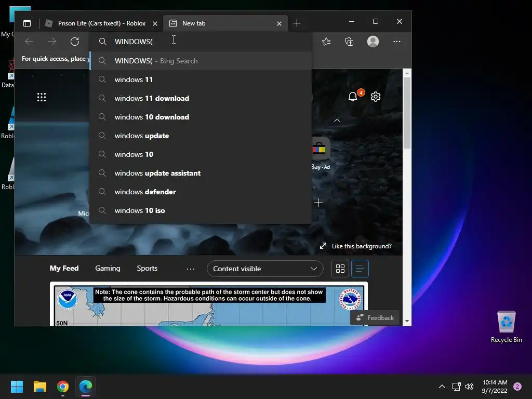Click Like this background? link

[x=362, y=246]
